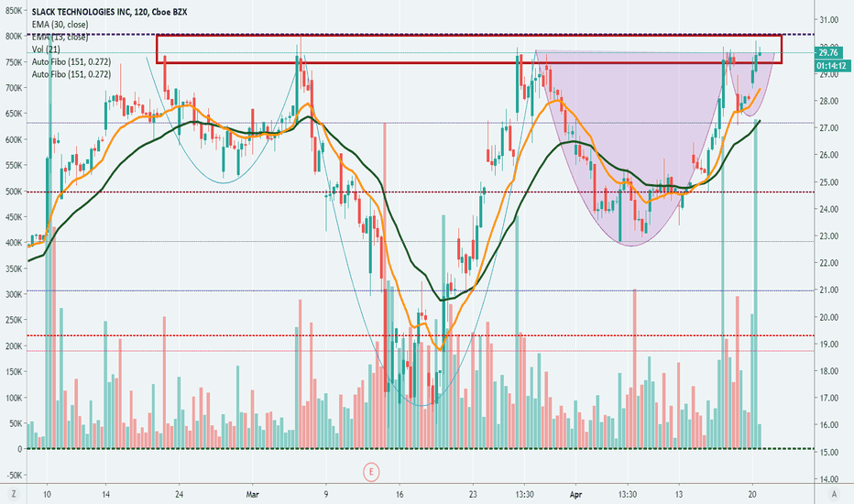Screen dimensions: 854x504
Task: Click the earnings 'E' marker
Action: pyautogui.click(x=371, y=472)
